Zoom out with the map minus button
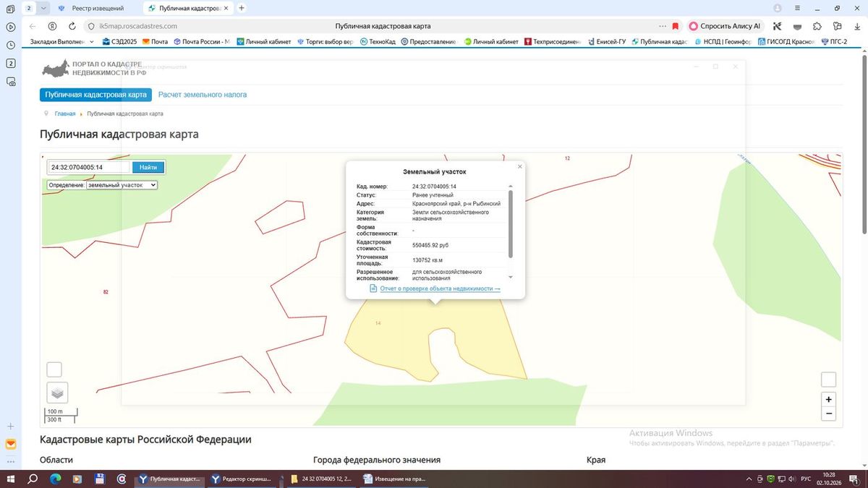Image resolution: width=868 pixels, height=488 pixels. (829, 414)
